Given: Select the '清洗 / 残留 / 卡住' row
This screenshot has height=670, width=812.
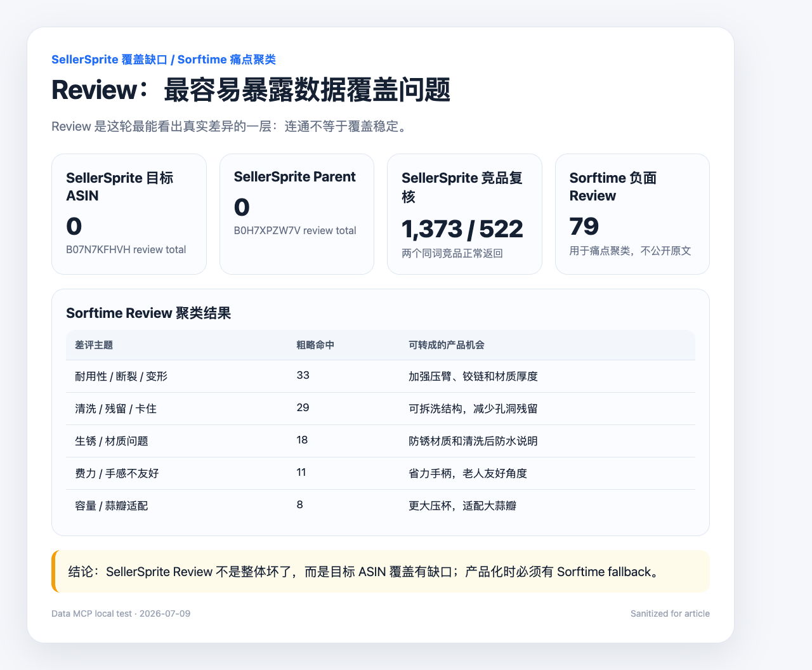Looking at the screenshot, I should (381, 409).
